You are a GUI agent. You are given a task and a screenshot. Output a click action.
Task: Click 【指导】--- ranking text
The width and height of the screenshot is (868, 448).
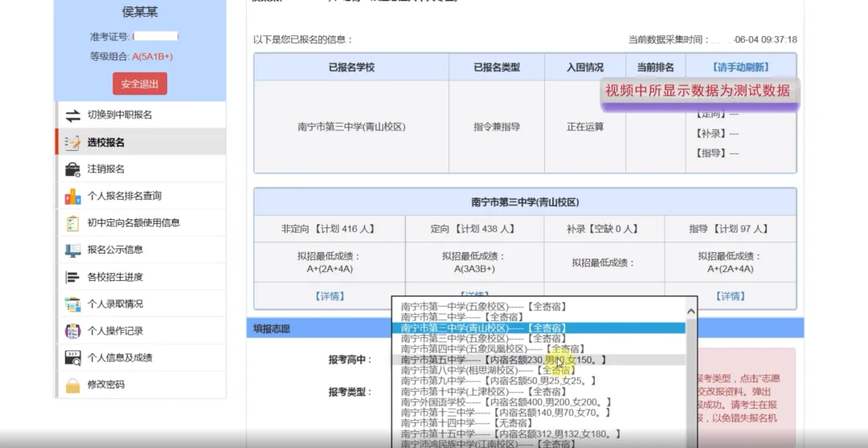tap(716, 153)
